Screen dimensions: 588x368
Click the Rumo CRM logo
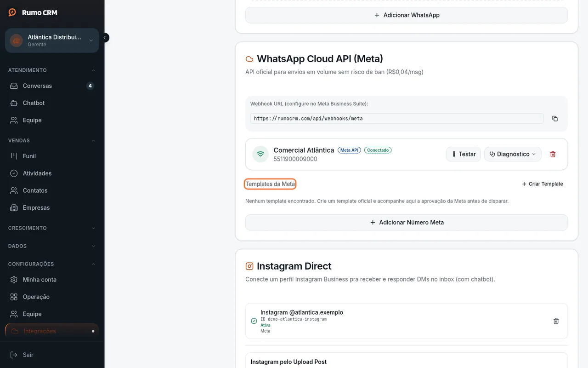33,12
